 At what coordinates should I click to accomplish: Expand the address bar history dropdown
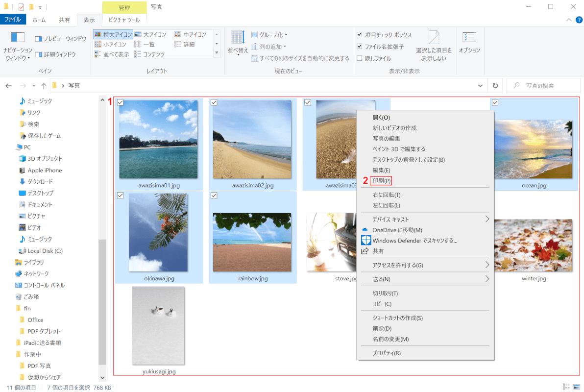[x=480, y=86]
